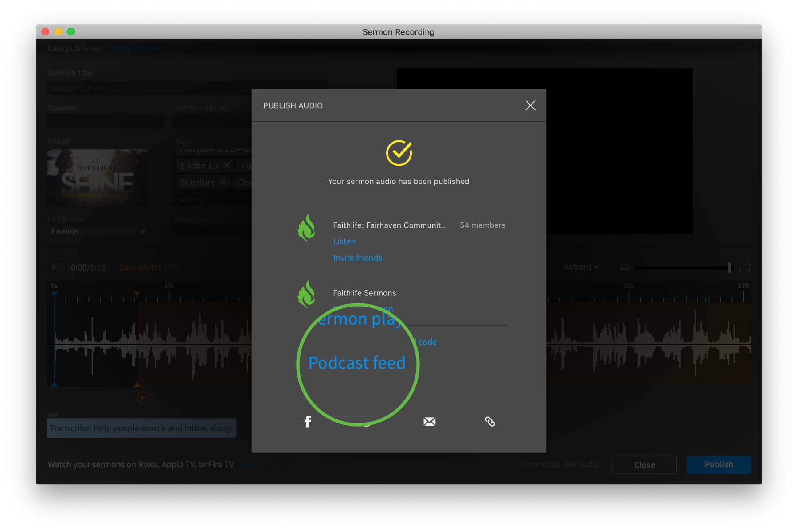This screenshot has height=532, width=798.
Task: Play the sermon audio
Action: [55, 267]
